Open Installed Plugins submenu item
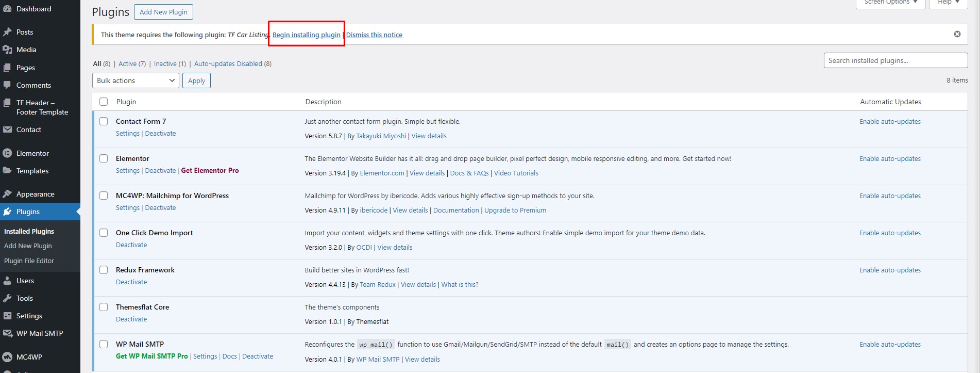 coord(29,231)
